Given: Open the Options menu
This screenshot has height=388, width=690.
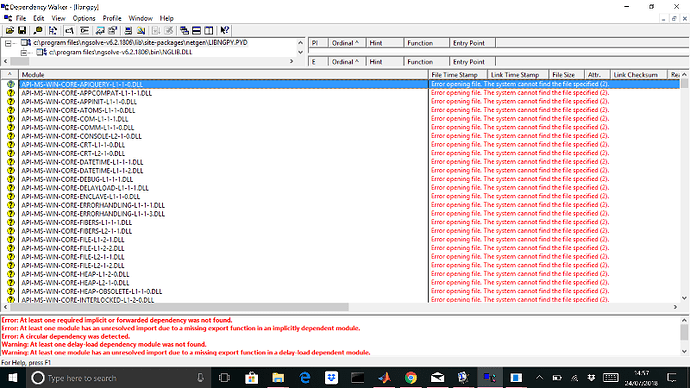Looking at the screenshot, I should click(x=84, y=18).
